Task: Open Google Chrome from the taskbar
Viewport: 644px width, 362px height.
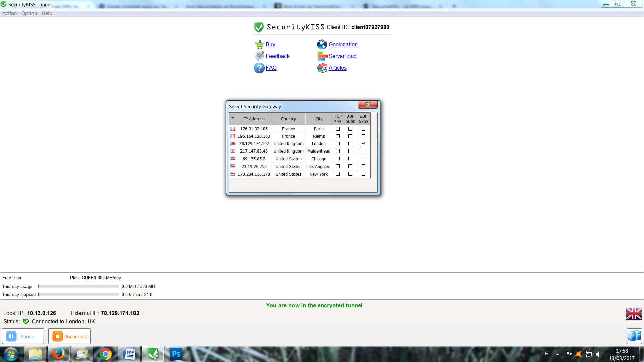Action: coord(105,354)
